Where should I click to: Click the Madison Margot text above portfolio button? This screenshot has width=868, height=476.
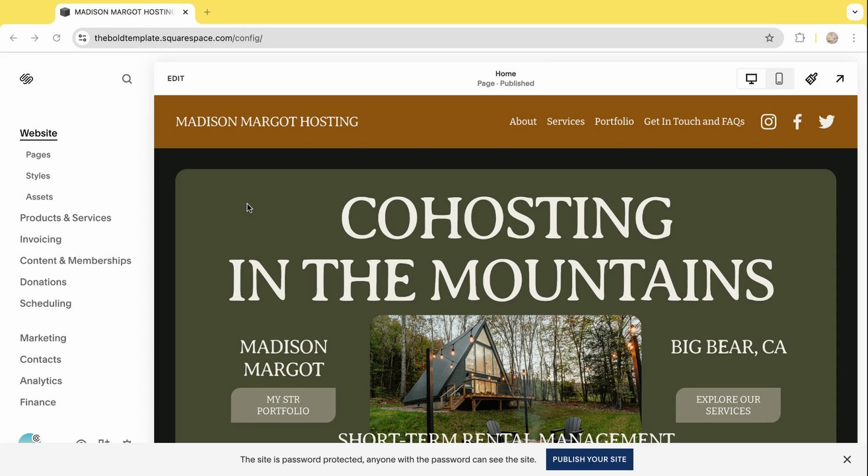tap(283, 358)
